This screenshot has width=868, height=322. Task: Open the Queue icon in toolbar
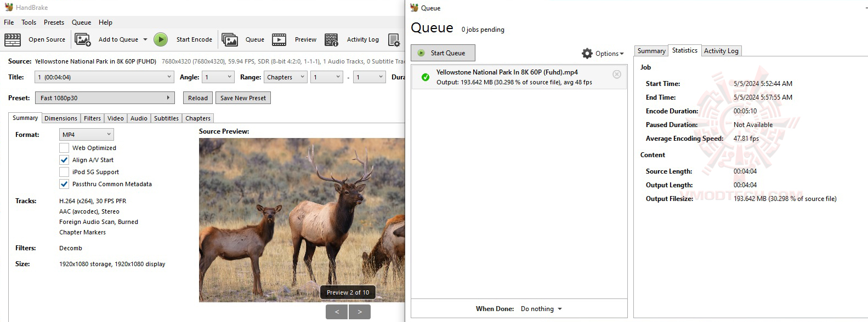pos(230,39)
